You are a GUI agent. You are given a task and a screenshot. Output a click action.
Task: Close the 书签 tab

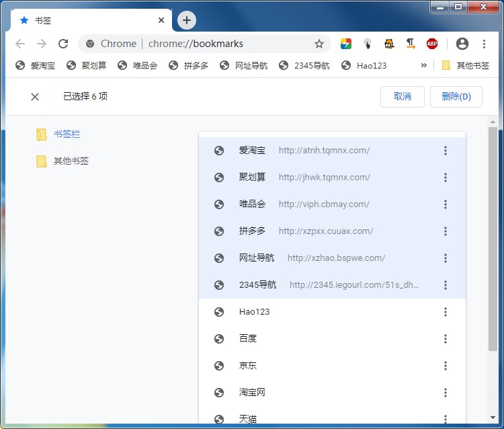tap(161, 20)
